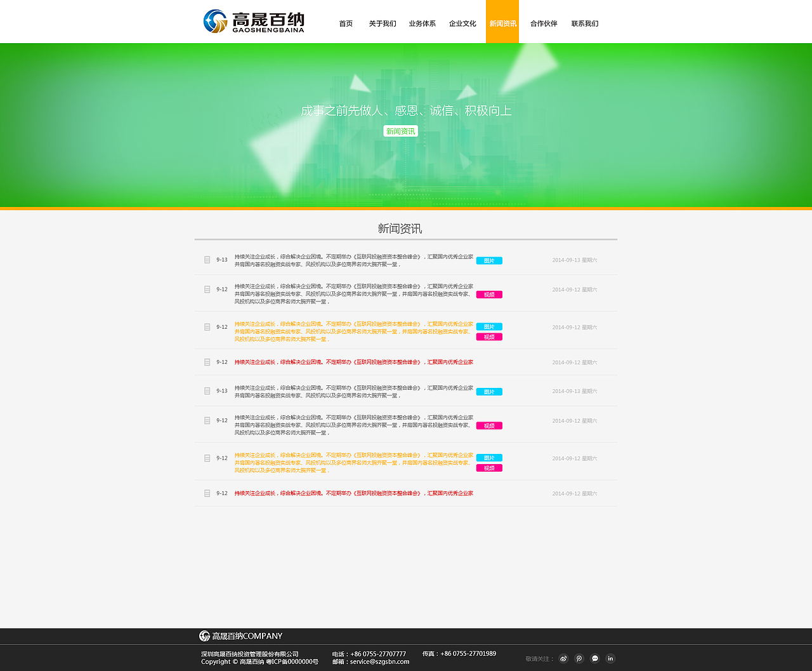Click document icon of the fifth news row
Viewport: 812px width, 671px height.
click(207, 391)
